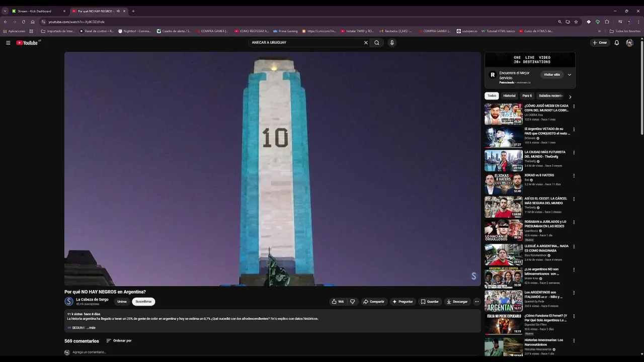Image resolution: width=644 pixels, height=362 pixels.
Task: Open options for LLEGUÉ A ARGENTINA video
Action: pyautogui.click(x=574, y=247)
